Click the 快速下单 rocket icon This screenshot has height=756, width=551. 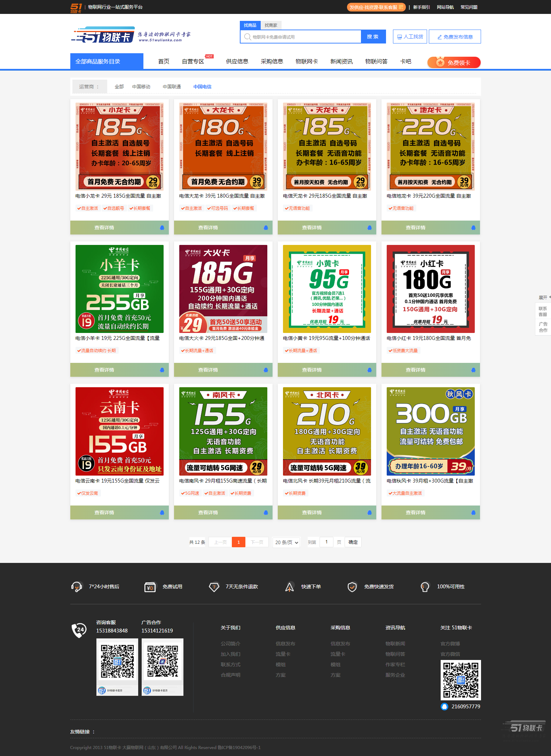pos(289,587)
